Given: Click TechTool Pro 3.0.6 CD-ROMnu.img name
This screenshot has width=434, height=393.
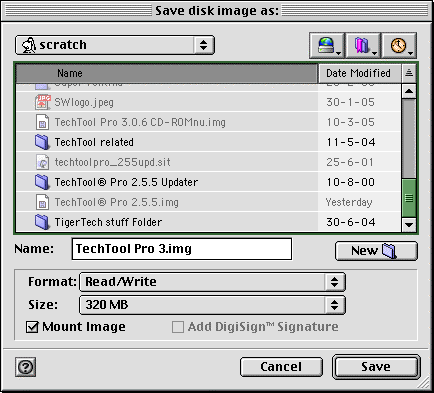Looking at the screenshot, I should coord(140,122).
